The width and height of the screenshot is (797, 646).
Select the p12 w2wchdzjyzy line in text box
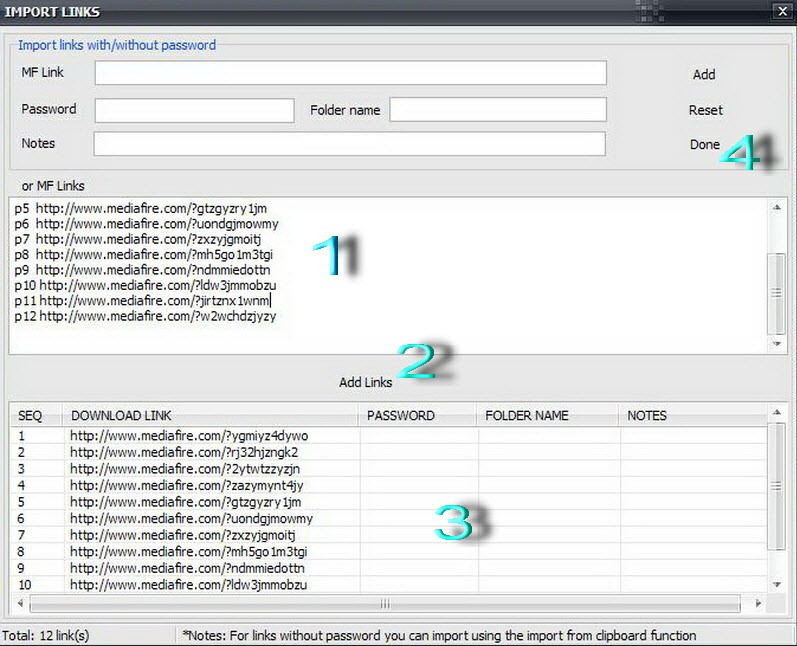[145, 316]
